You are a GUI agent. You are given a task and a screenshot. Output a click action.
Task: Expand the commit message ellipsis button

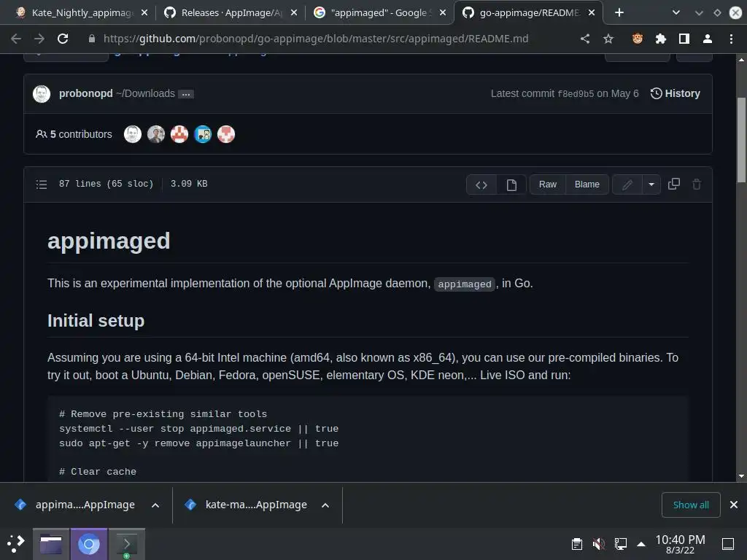tap(186, 94)
